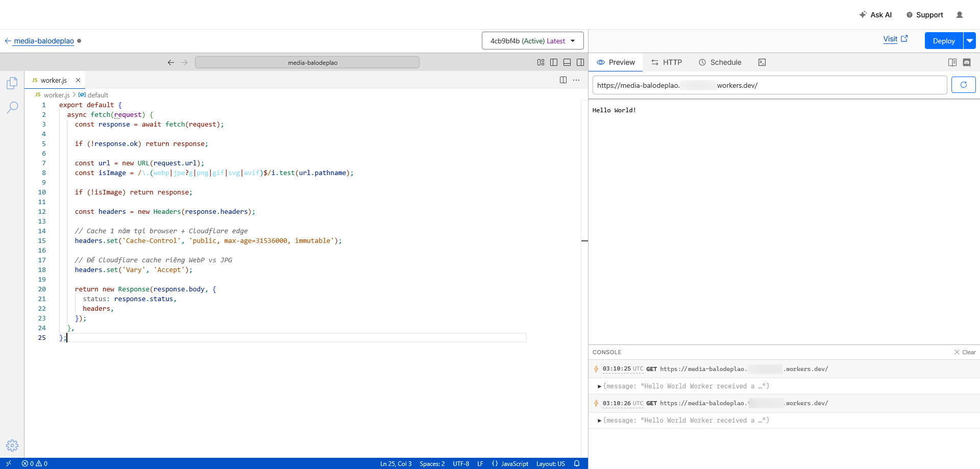Viewport: 980px width, 469px height.
Task: Click the editor go back arrow
Action: point(170,62)
